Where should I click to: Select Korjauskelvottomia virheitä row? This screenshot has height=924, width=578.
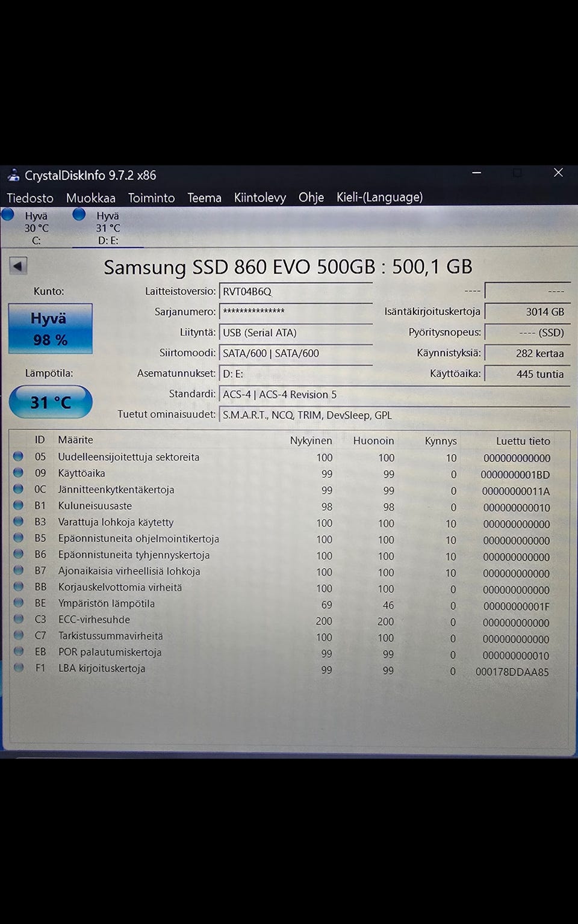pyautogui.click(x=289, y=588)
